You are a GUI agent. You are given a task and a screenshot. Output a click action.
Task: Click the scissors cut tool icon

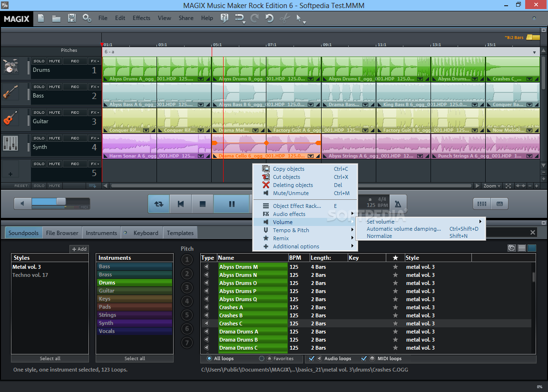tap(284, 18)
